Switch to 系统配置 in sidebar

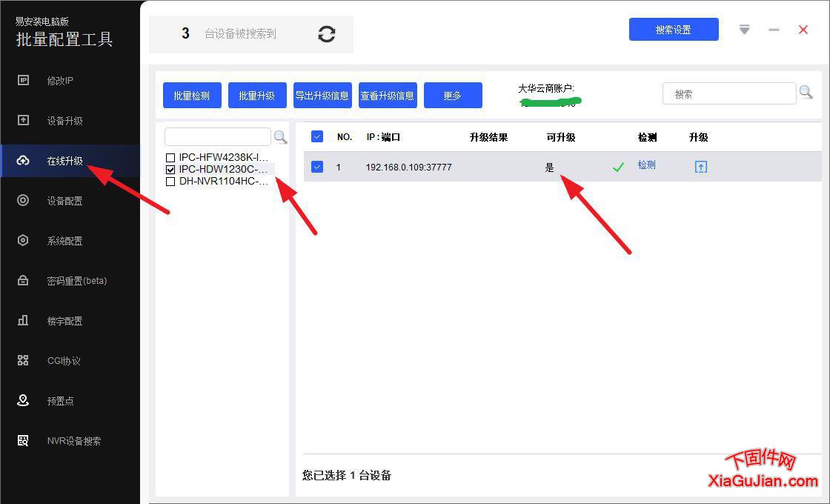tap(61, 240)
